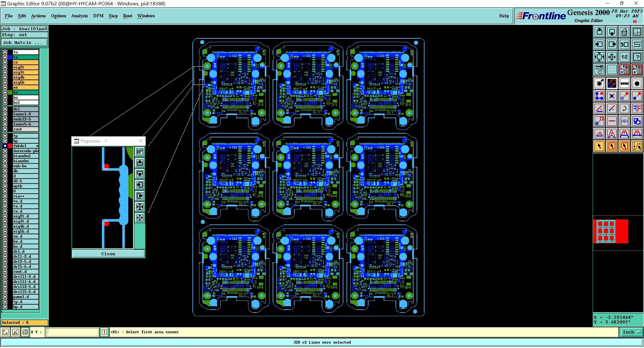644x348 pixels.
Task: Select the ruler measure tool
Action: pyautogui.click(x=624, y=83)
